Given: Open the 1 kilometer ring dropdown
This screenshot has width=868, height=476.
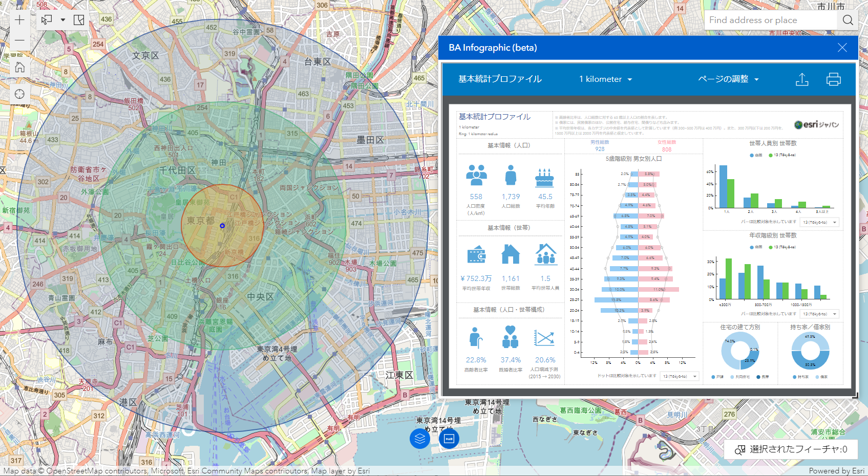Looking at the screenshot, I should coord(605,79).
